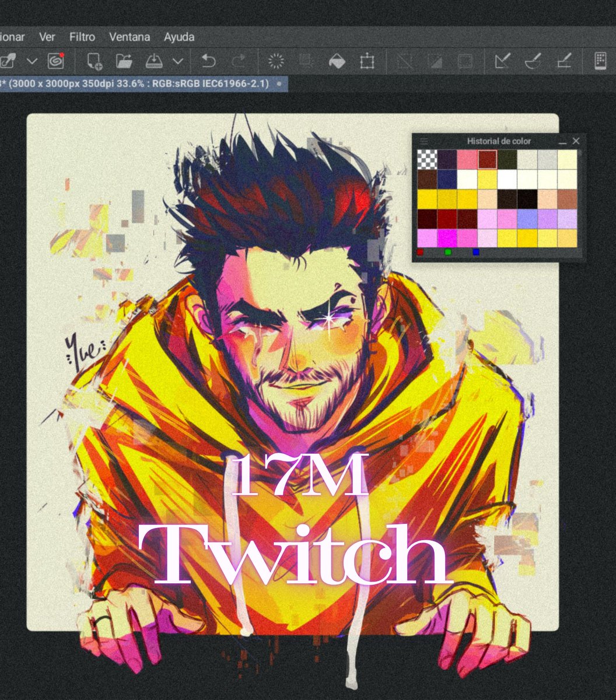Click the Clear Outside Selection icon

tap(306, 61)
